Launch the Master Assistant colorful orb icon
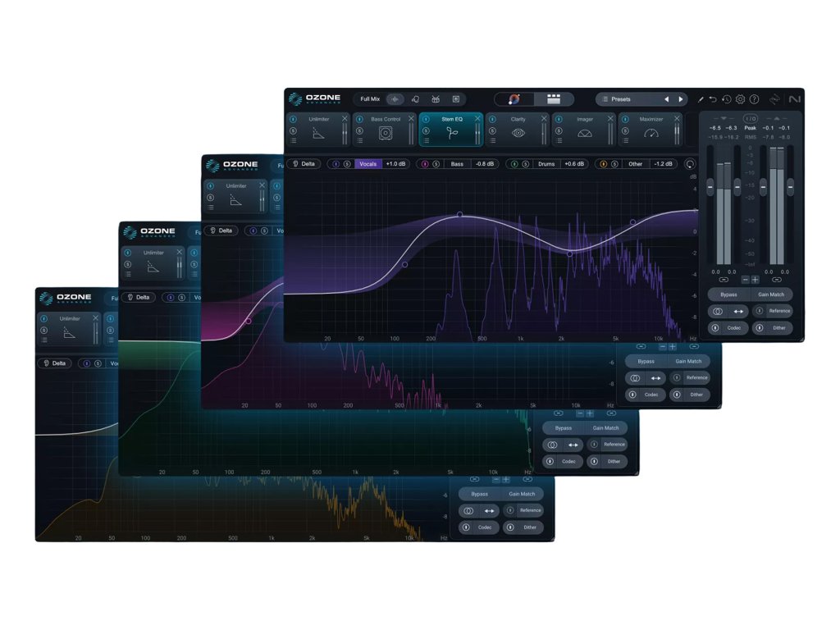This screenshot has width=840, height=630. coord(514,99)
